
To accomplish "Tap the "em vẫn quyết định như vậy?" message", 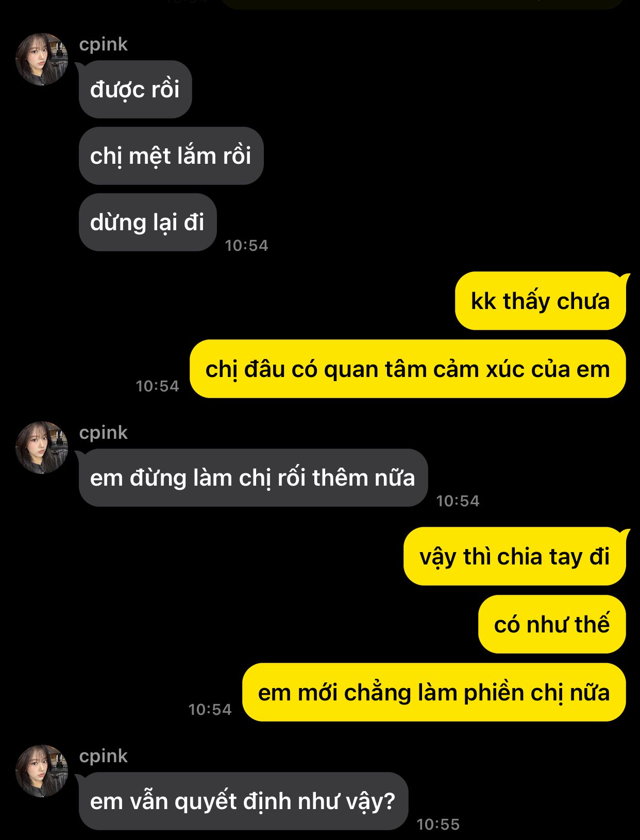I will click(243, 801).
